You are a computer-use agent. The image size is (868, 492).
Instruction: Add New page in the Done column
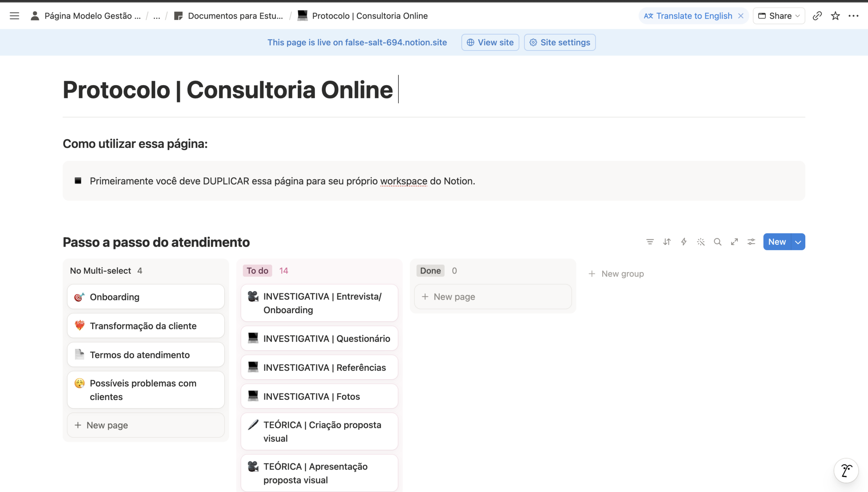pos(493,297)
